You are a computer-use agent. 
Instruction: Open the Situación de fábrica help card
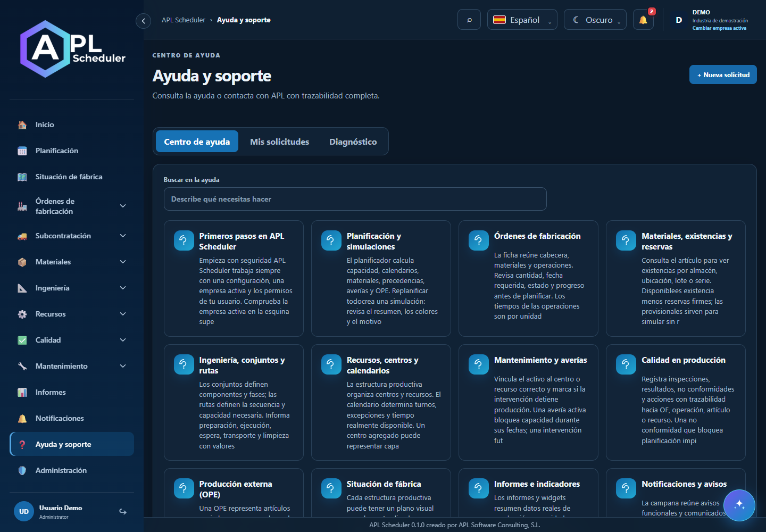[x=381, y=493]
